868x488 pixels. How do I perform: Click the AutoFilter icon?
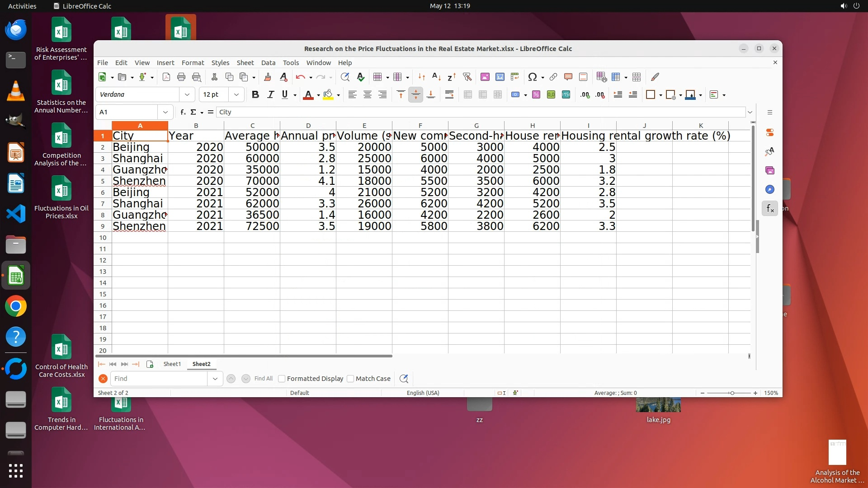pos(467,77)
